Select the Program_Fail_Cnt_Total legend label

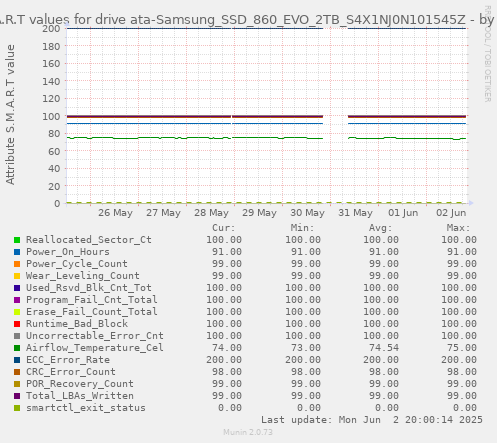click(x=92, y=300)
